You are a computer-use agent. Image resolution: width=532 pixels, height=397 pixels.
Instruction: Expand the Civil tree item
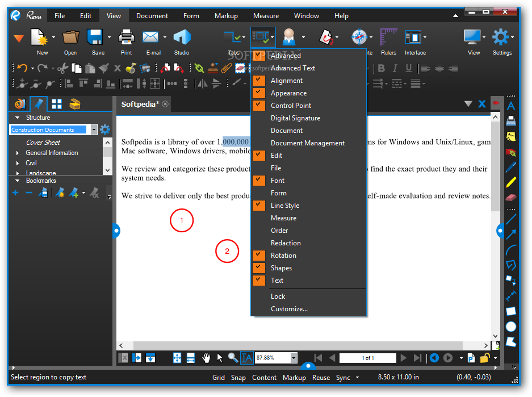tap(18, 163)
